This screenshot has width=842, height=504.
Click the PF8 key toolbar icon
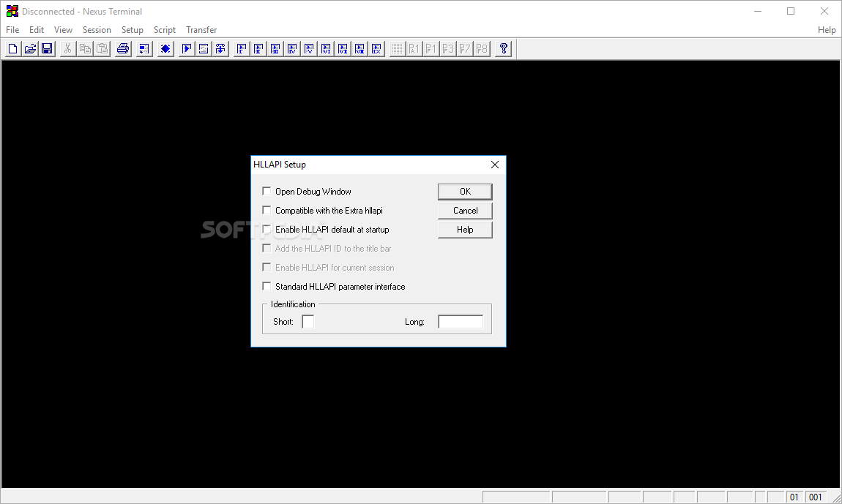483,49
